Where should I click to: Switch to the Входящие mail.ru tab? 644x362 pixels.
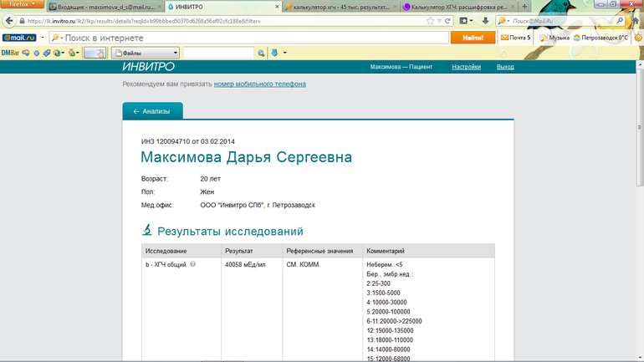pyautogui.click(x=105, y=7)
